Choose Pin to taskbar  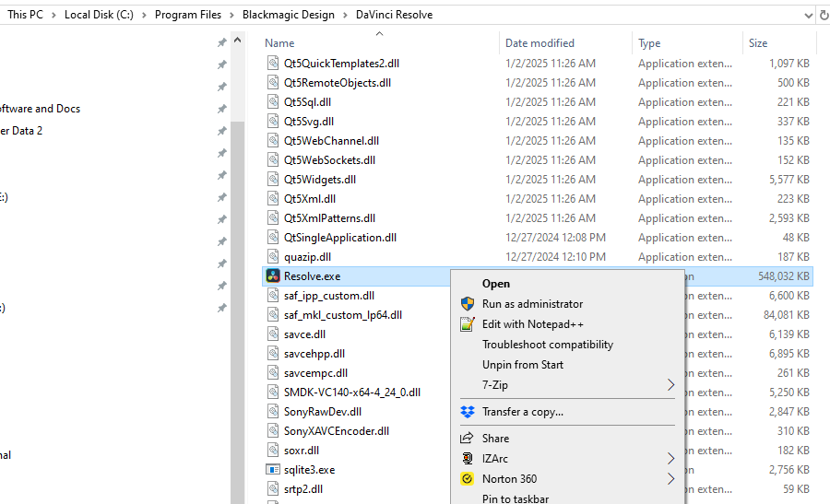[x=515, y=498]
